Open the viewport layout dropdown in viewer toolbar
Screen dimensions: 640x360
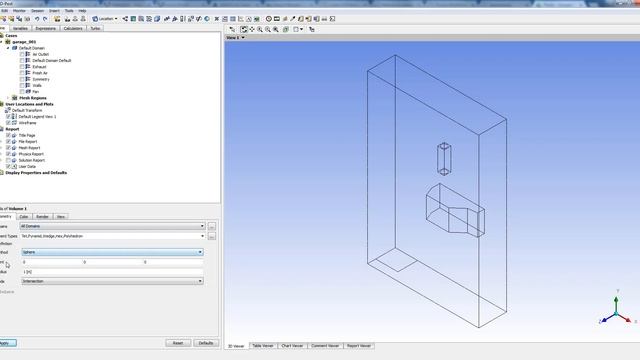(298, 29)
